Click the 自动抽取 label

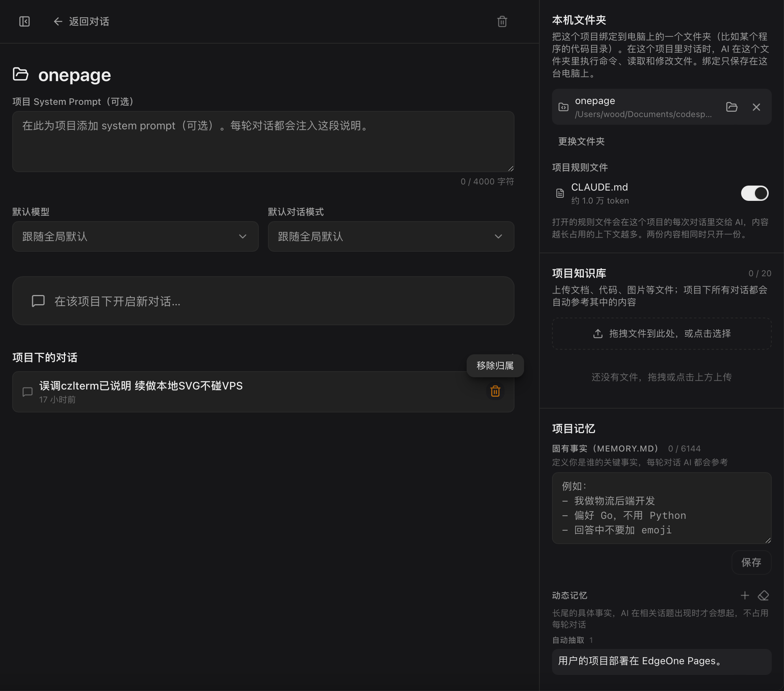(568, 640)
